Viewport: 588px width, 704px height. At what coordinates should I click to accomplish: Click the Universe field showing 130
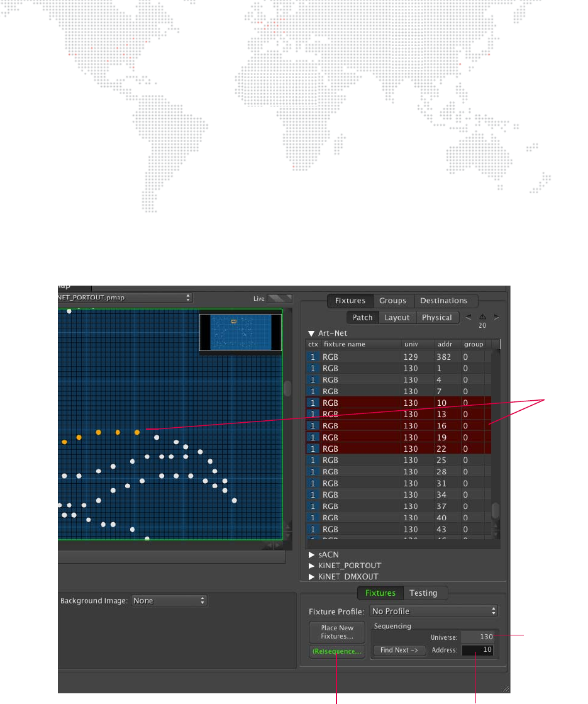coord(477,637)
